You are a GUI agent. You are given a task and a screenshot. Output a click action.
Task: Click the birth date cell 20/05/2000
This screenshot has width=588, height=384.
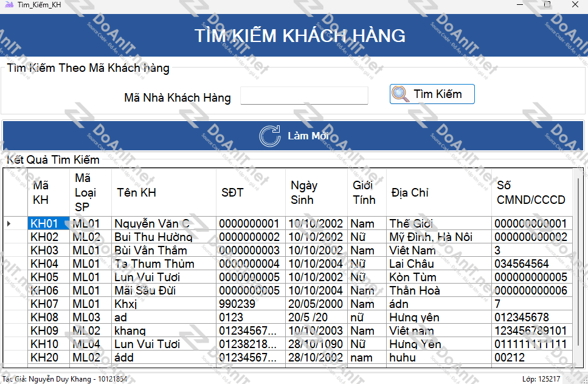point(317,304)
